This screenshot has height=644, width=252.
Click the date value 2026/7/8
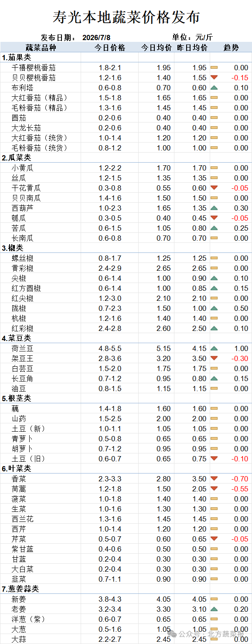click(x=97, y=37)
